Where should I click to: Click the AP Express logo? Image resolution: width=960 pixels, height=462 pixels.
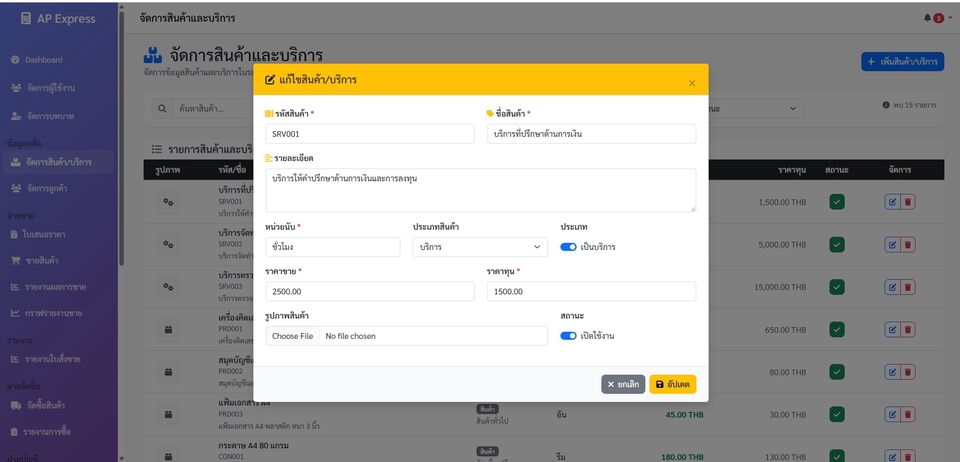(58, 19)
